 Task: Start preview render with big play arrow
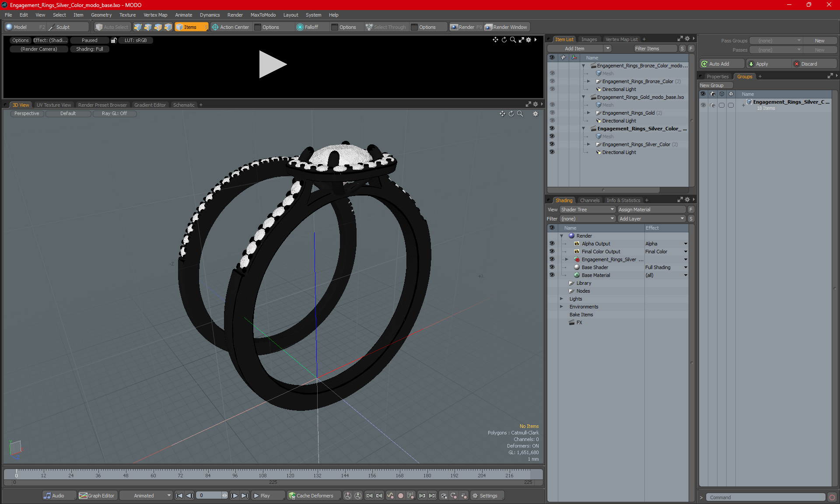coord(273,64)
